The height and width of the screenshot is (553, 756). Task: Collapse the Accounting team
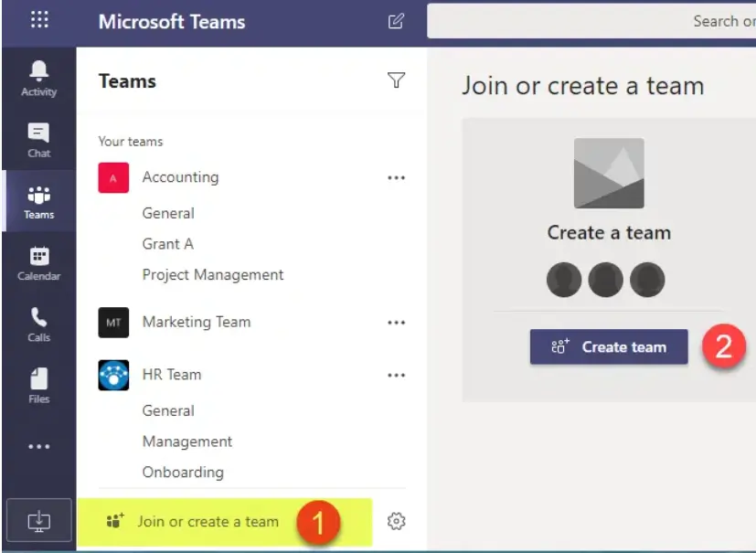pos(180,177)
